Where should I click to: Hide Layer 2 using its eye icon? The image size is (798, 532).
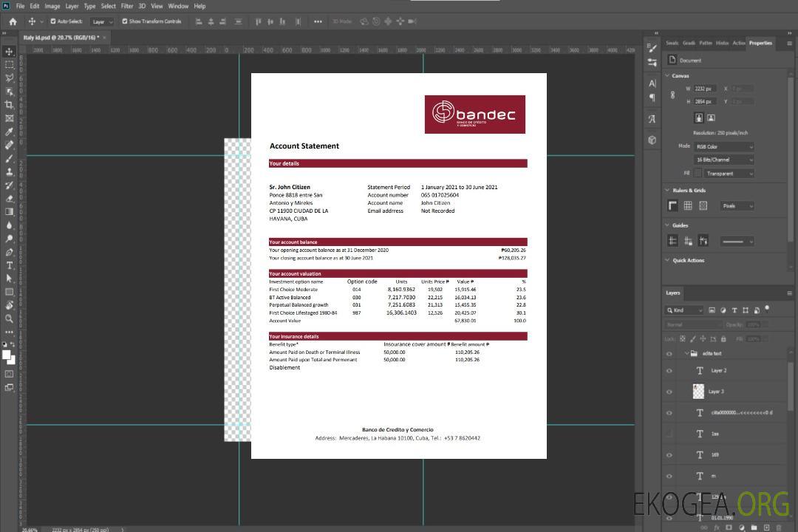(x=669, y=371)
